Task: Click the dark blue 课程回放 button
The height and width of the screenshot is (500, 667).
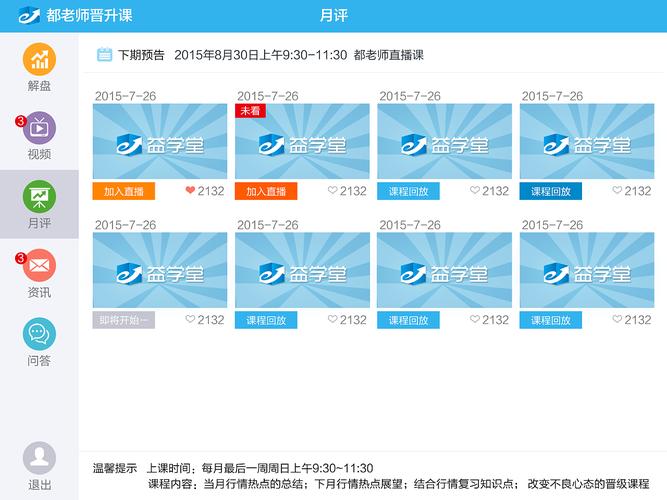Action: click(550, 191)
